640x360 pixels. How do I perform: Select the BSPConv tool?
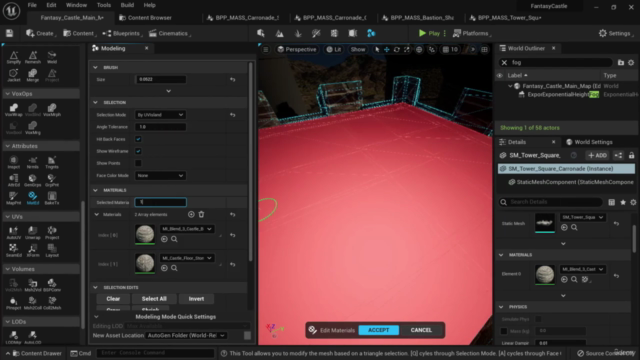tap(52, 285)
